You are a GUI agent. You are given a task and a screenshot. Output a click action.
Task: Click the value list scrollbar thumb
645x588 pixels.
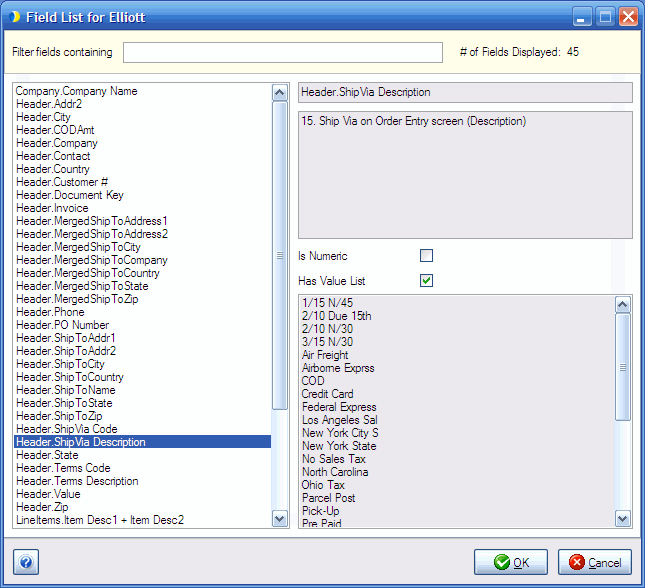click(622, 367)
